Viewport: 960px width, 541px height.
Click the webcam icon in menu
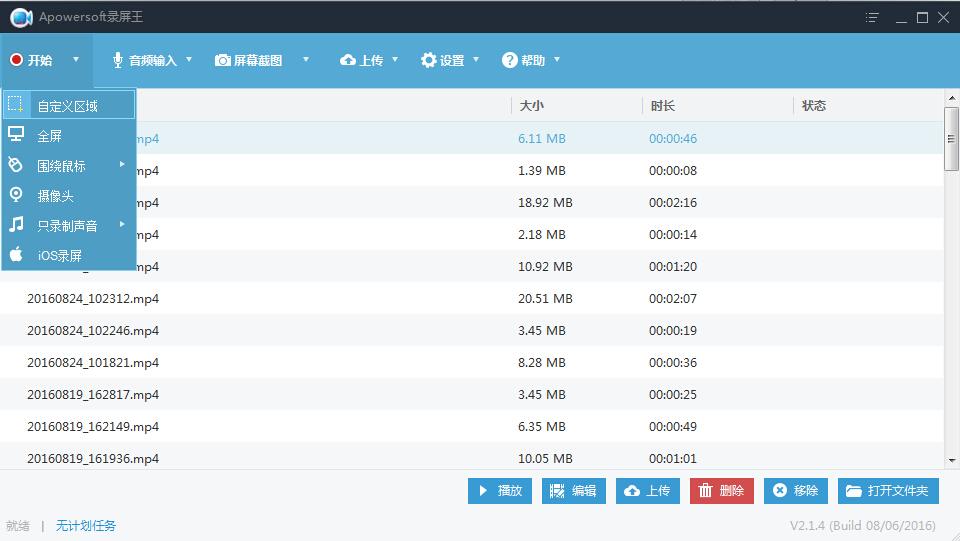tap(16, 195)
